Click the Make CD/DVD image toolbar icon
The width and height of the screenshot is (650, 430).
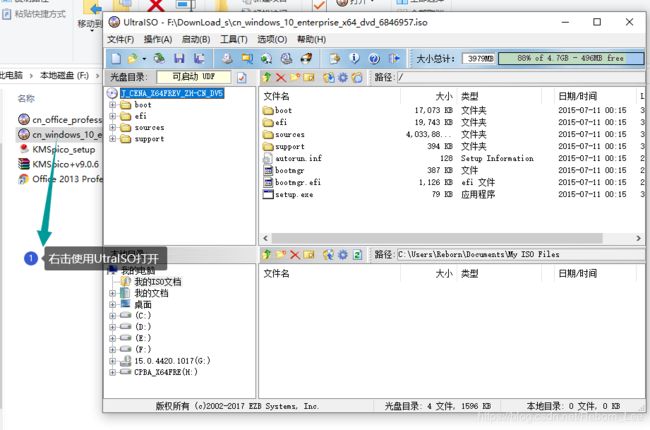pos(227,58)
